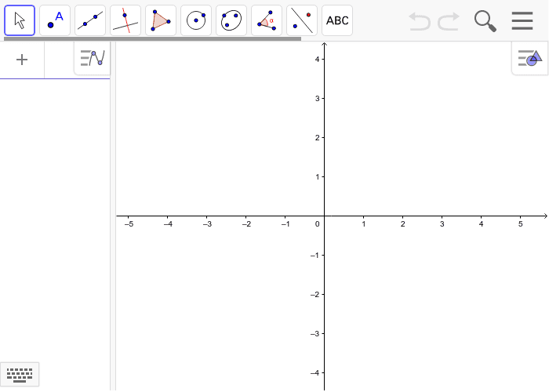Click the algebra input field
549x392 pixels.
(x=55, y=60)
